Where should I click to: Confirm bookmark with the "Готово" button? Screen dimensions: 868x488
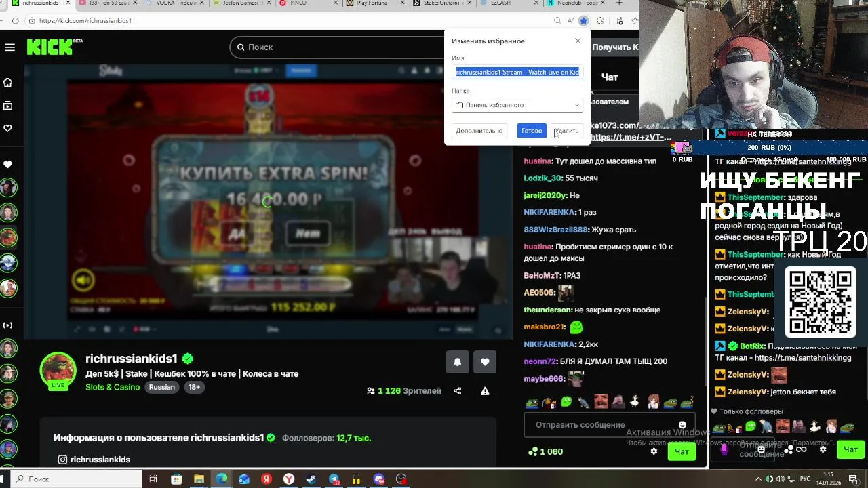click(532, 131)
